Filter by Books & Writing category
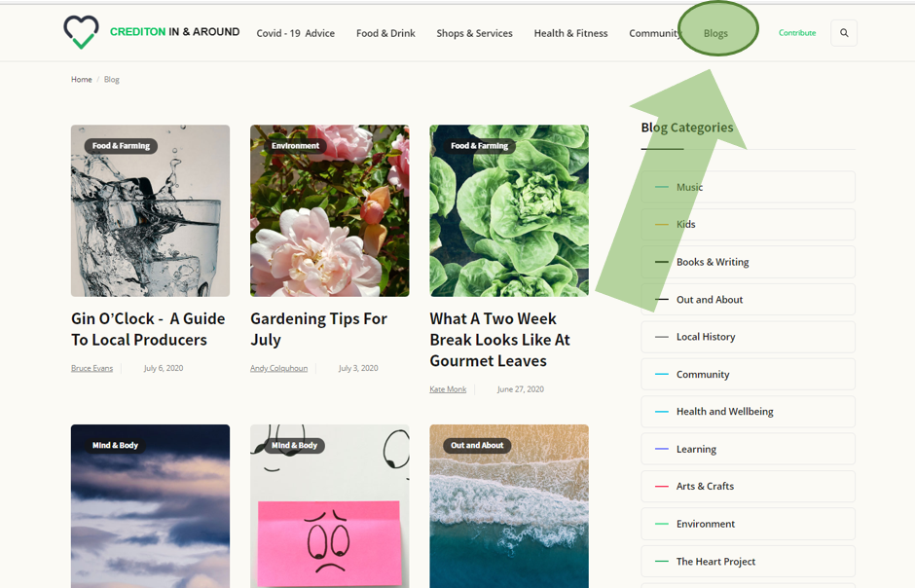 click(x=749, y=262)
